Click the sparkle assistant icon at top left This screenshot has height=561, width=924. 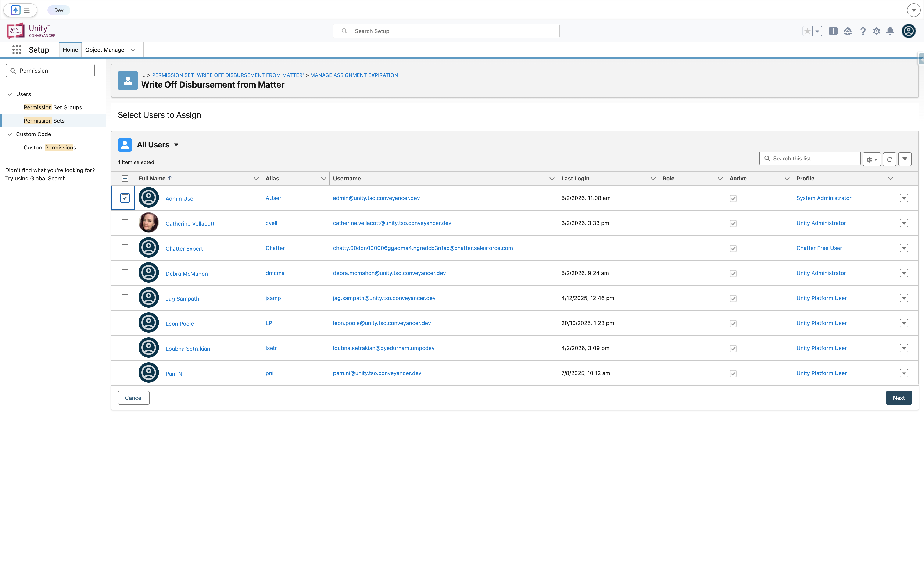point(15,10)
